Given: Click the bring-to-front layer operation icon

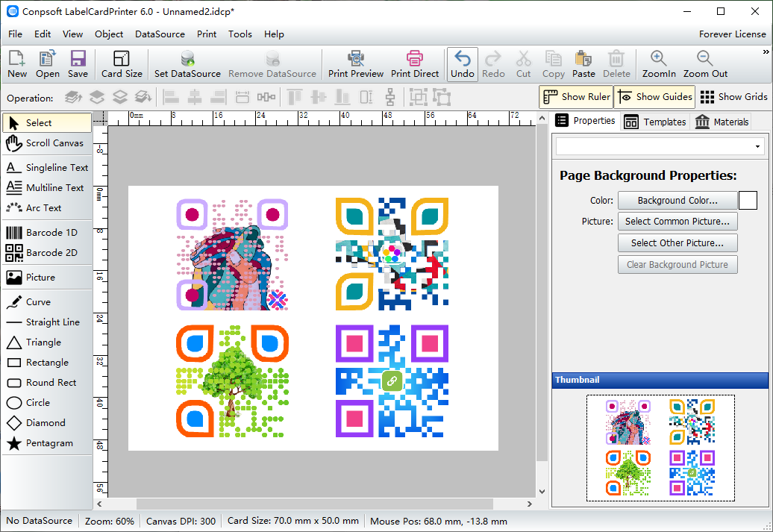Looking at the screenshot, I should pyautogui.click(x=73, y=97).
